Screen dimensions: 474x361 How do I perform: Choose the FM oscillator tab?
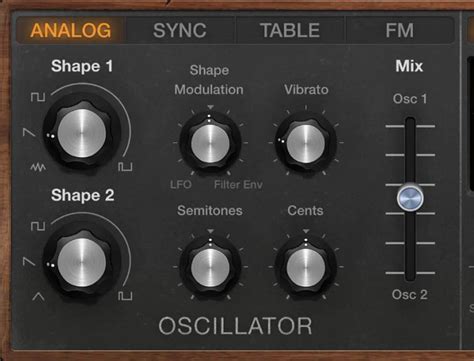point(400,30)
